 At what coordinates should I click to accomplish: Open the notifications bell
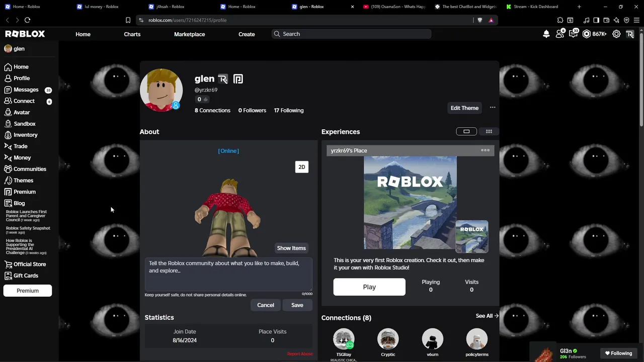(x=546, y=34)
